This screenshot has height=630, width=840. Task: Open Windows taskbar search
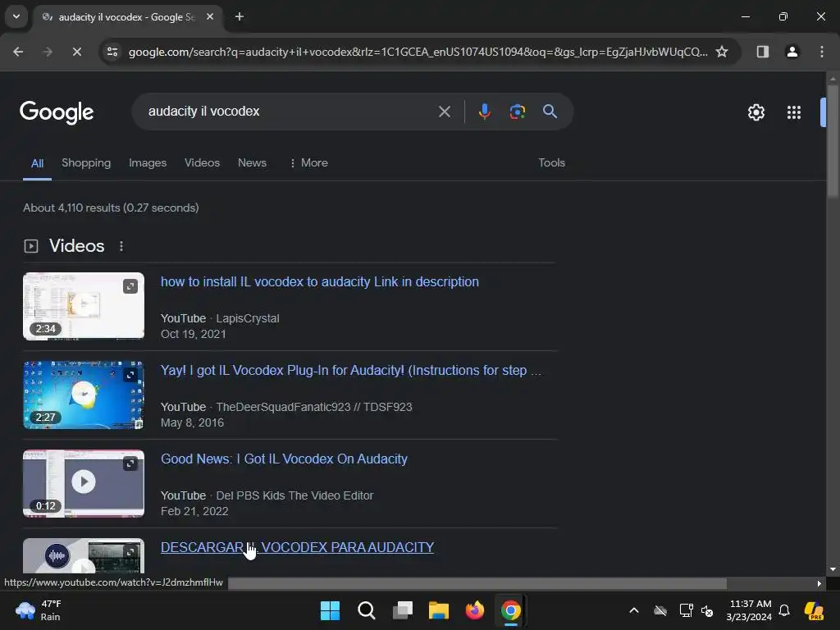tap(367, 610)
